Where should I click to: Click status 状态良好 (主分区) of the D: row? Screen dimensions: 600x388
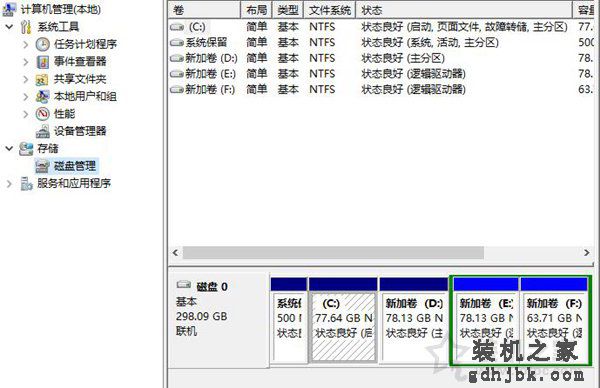tap(403, 58)
